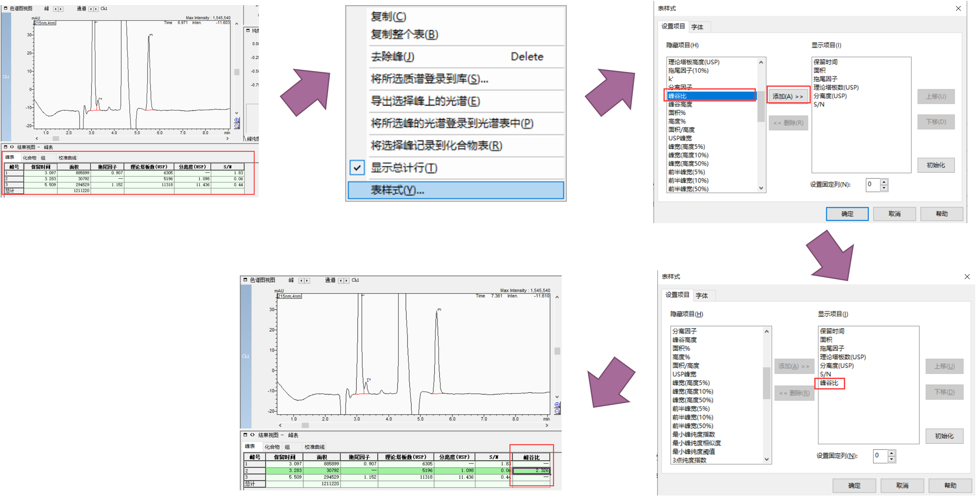
Task: Decrease 设置固定列 value in the lower 表样式 dialog
Action: click(891, 459)
